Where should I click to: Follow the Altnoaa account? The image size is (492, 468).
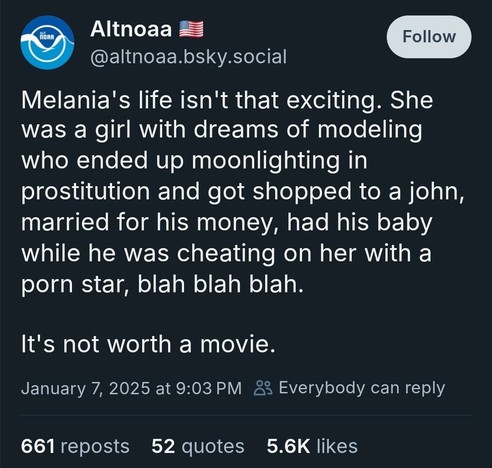tap(429, 37)
